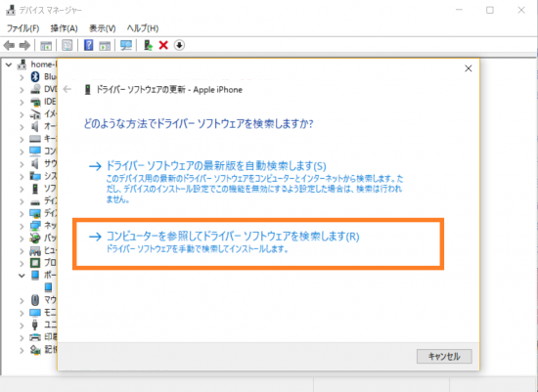Expand the オー audio category chevron
Screen dimensions: 538x392
(x=22, y=127)
